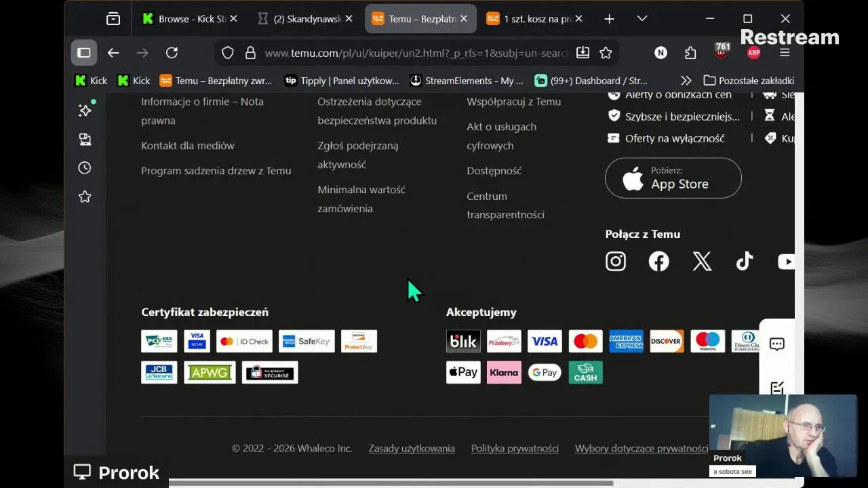Open the Temu feedback floating button
868x488 pixels.
[777, 388]
